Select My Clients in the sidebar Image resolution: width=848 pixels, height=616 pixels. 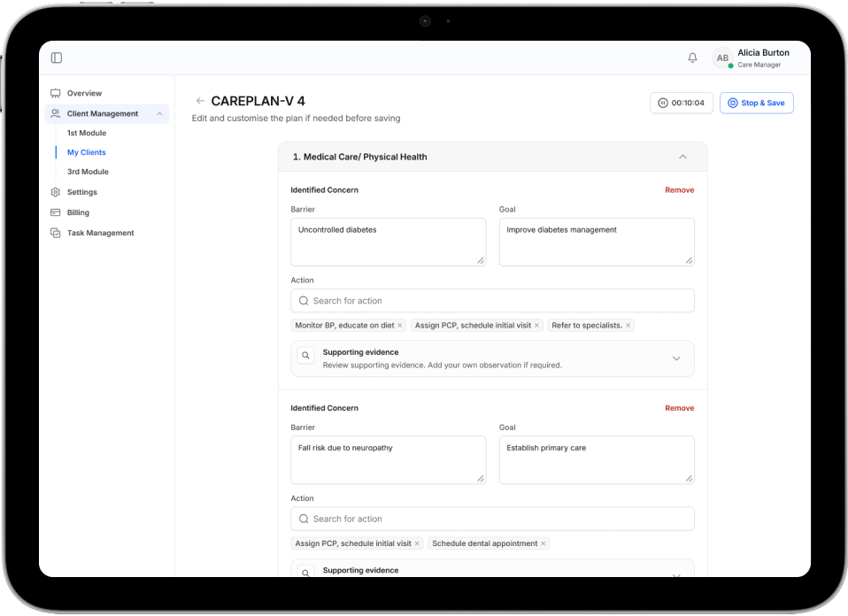click(87, 152)
